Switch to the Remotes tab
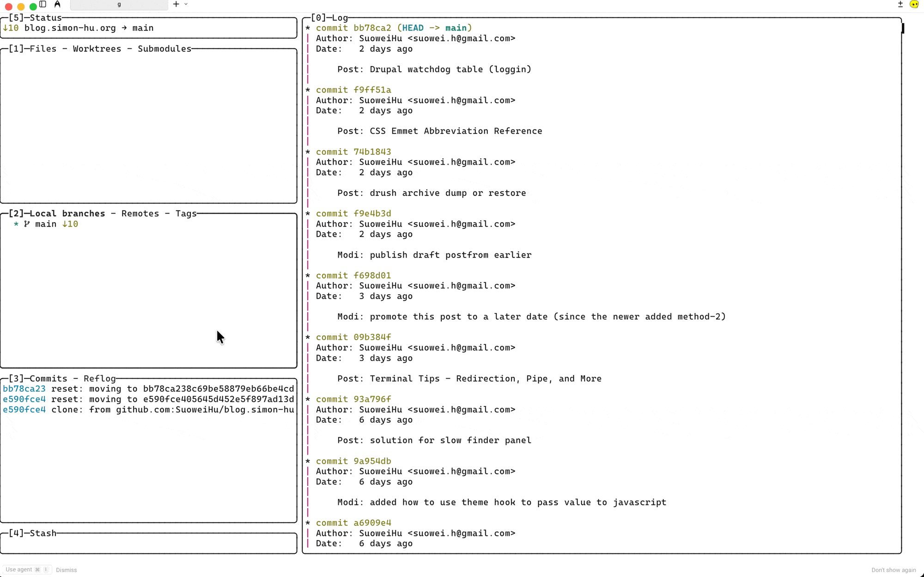The image size is (924, 577). point(140,214)
